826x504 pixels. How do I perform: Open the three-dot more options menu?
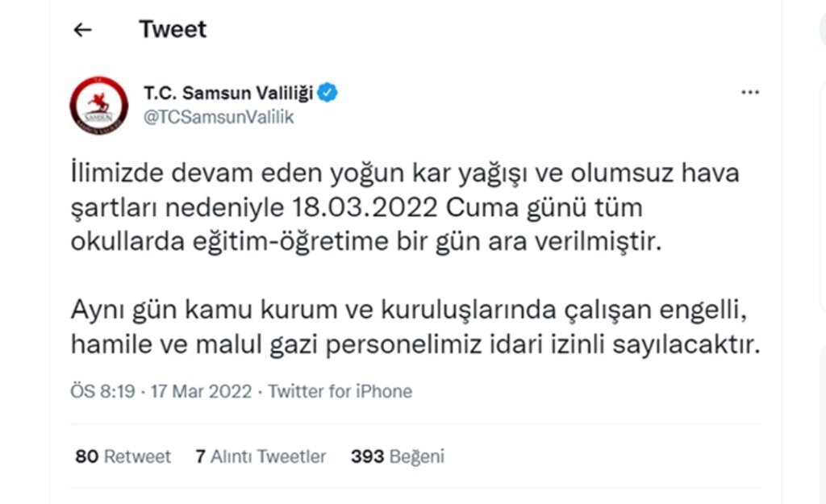pos(750,93)
